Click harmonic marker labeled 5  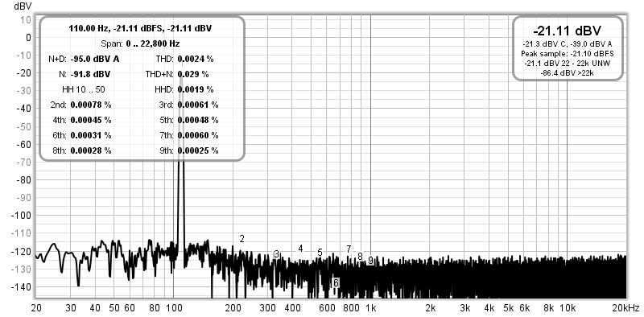point(320,253)
